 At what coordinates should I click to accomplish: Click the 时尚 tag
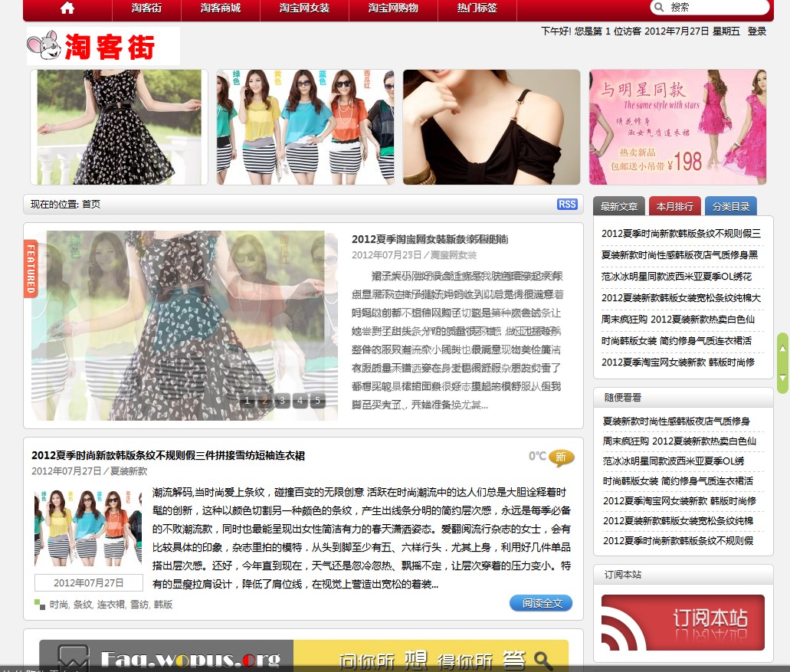(58, 605)
